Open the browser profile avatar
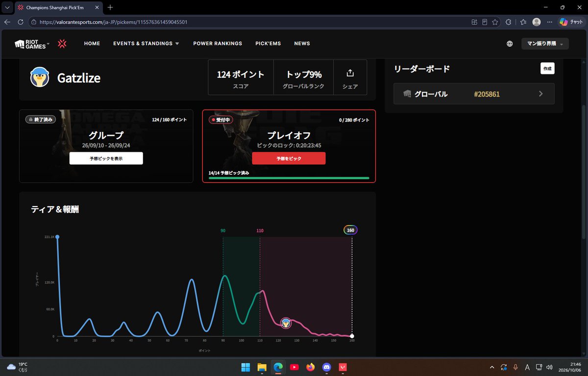Image resolution: width=588 pixels, height=376 pixels. tap(537, 22)
